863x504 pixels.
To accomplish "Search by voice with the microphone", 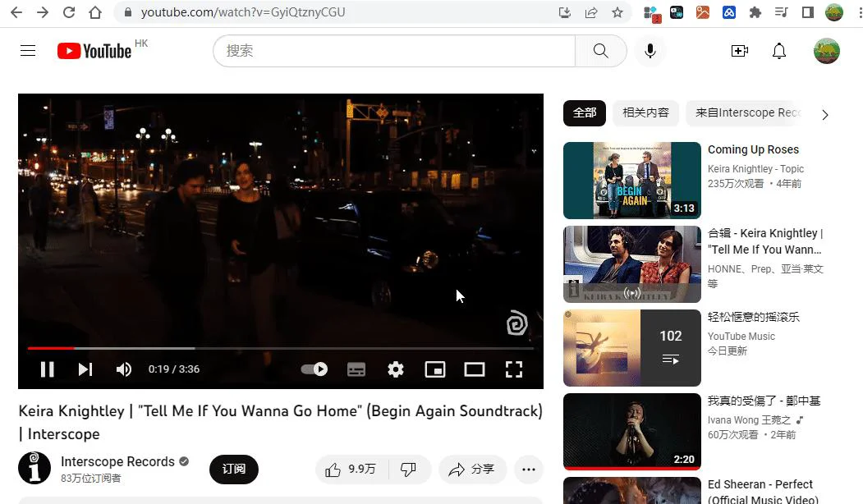I will pos(650,51).
